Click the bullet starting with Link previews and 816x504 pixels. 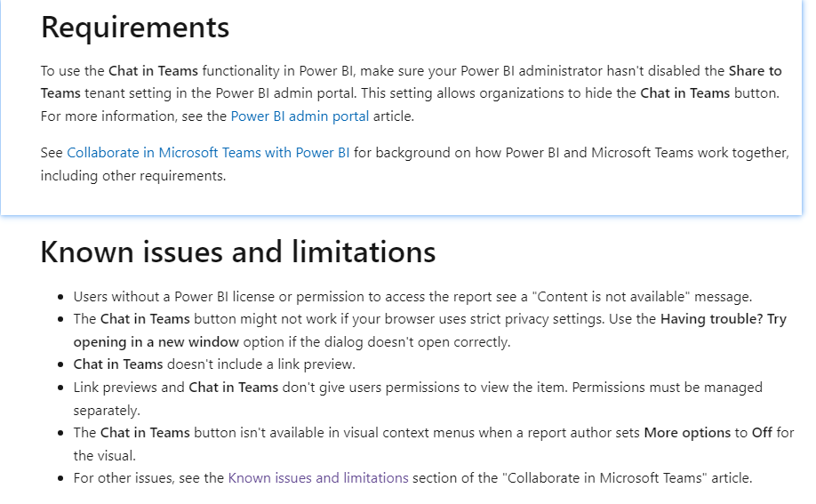[418, 399]
